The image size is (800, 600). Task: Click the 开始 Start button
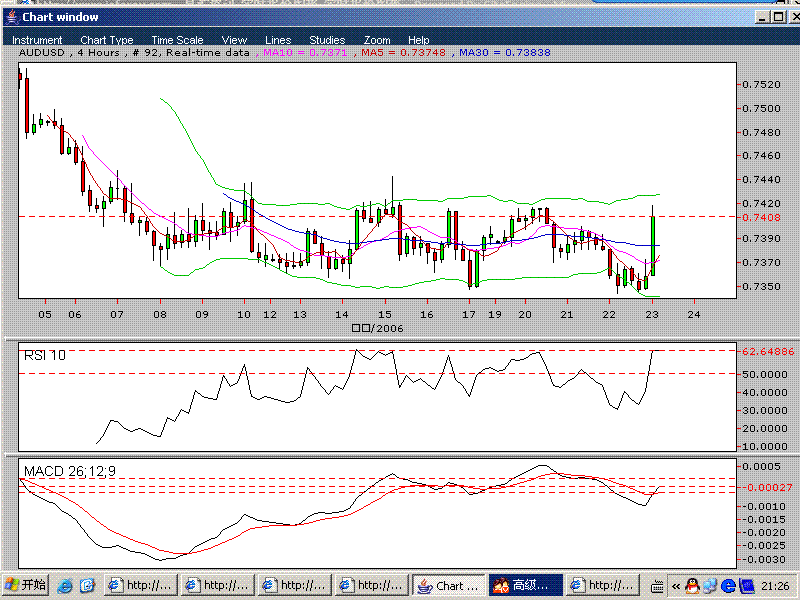coord(26,585)
